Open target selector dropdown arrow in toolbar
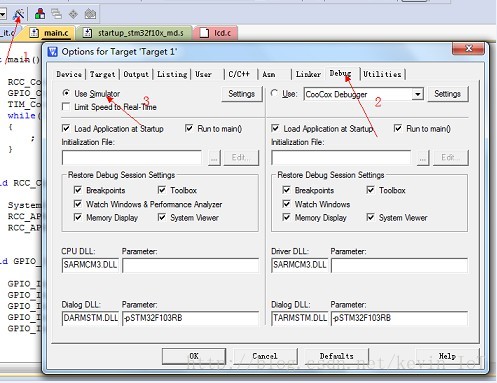This screenshot has width=497, height=383. [3, 14]
